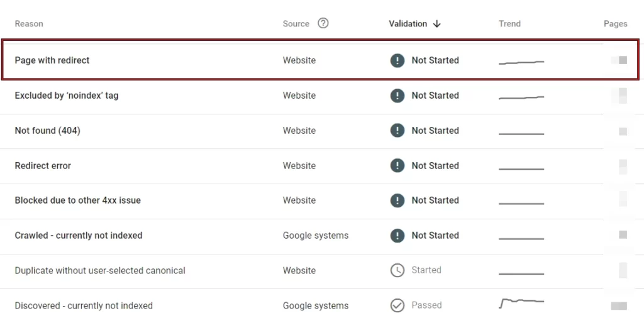Open the Excluded by 'noindex' tag reason
The width and height of the screenshot is (644, 323).
tap(67, 96)
